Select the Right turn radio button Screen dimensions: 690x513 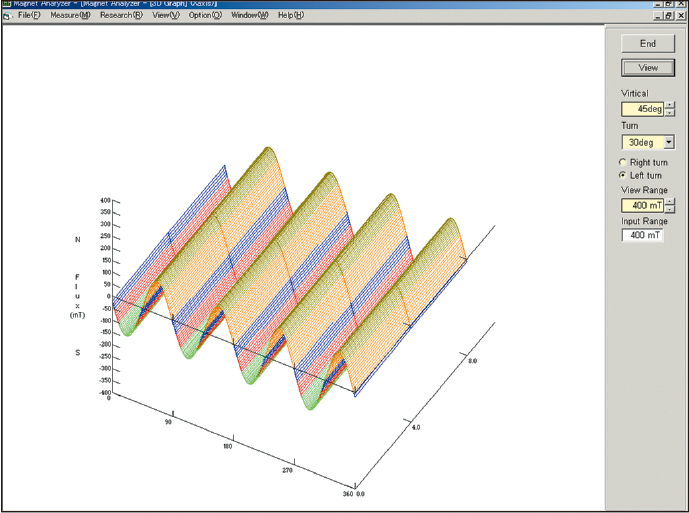[625, 162]
